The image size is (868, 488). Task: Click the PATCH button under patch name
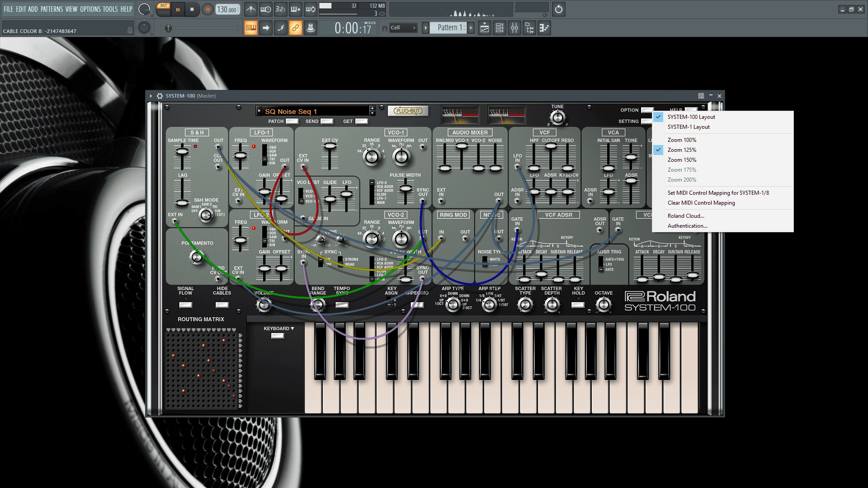[292, 121]
